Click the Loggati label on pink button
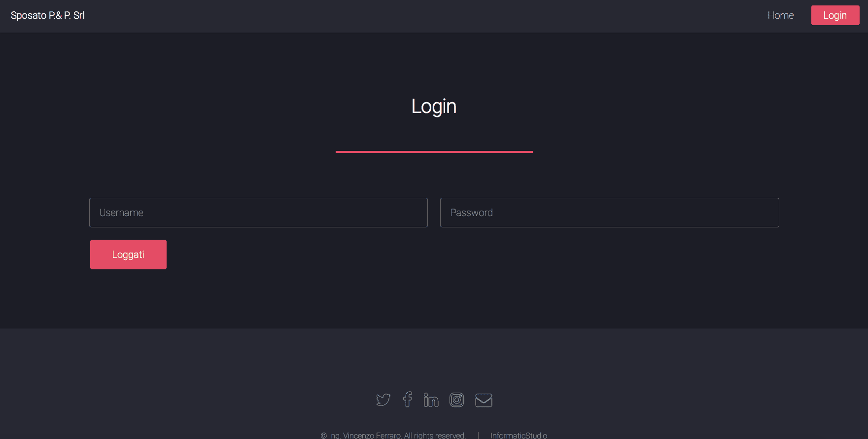Screen dimensions: 868x439 (128, 255)
